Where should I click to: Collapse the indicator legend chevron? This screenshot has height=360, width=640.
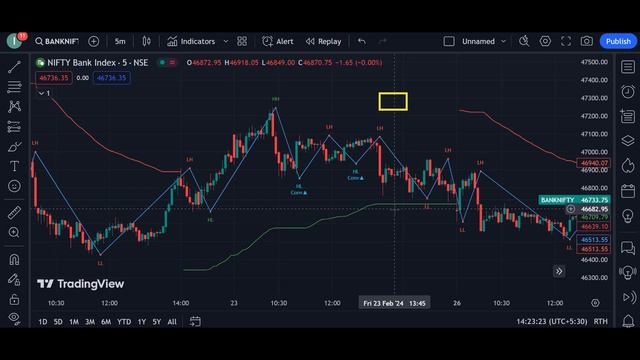41,93
